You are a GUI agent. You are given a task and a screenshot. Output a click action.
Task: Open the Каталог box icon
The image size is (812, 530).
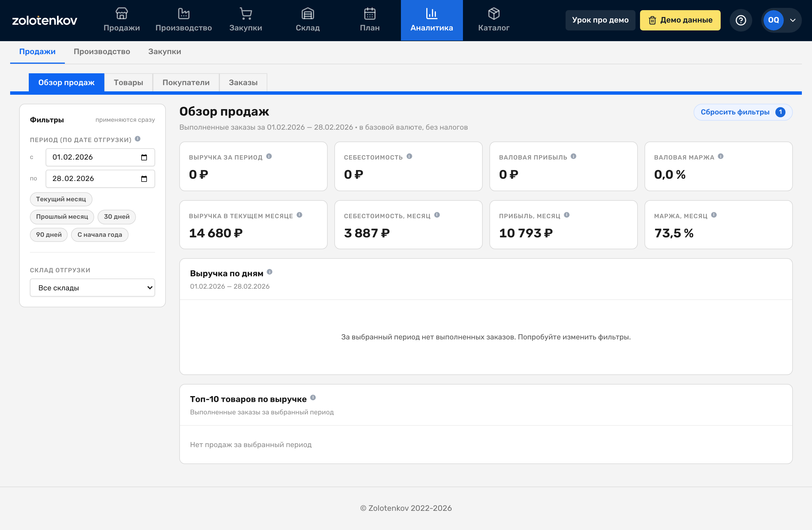(494, 14)
